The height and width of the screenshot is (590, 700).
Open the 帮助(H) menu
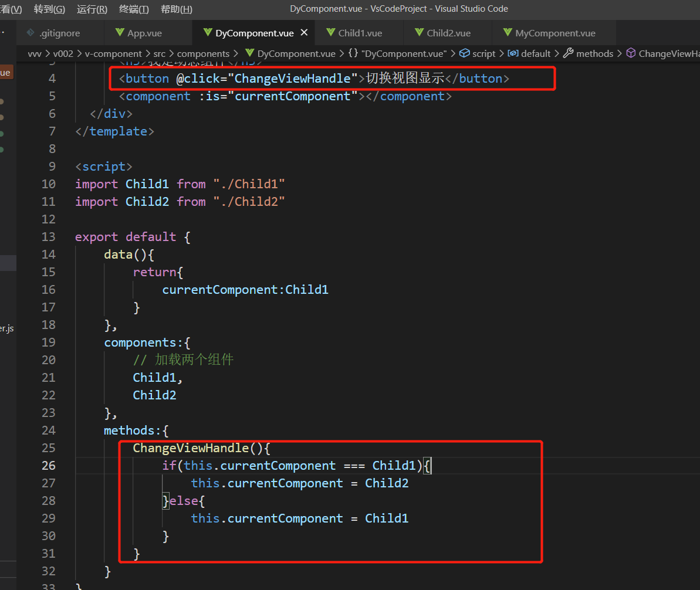point(177,9)
